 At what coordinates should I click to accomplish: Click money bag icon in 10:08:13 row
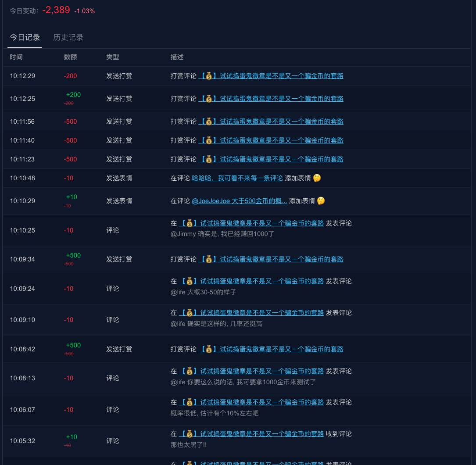pyautogui.click(x=190, y=371)
